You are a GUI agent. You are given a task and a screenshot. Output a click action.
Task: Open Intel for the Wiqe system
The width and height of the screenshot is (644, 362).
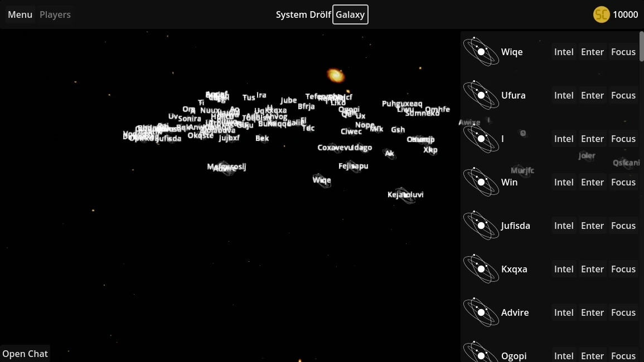click(564, 52)
